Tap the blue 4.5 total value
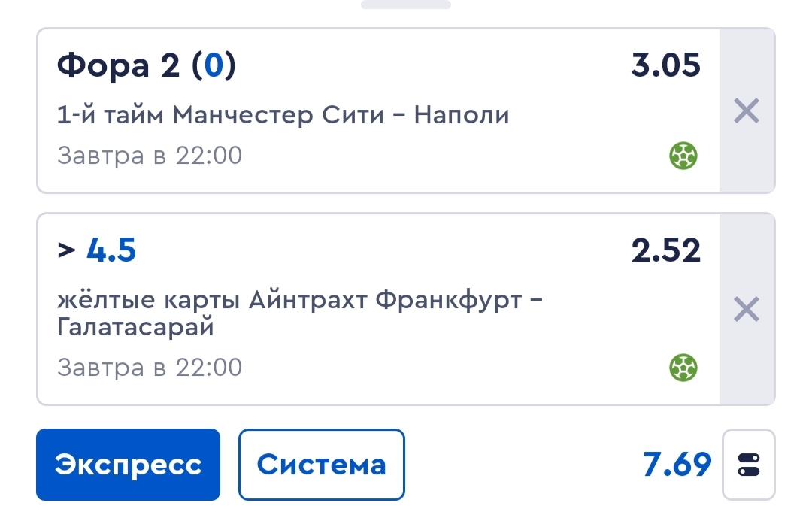This screenshot has width=812, height=527. [111, 250]
